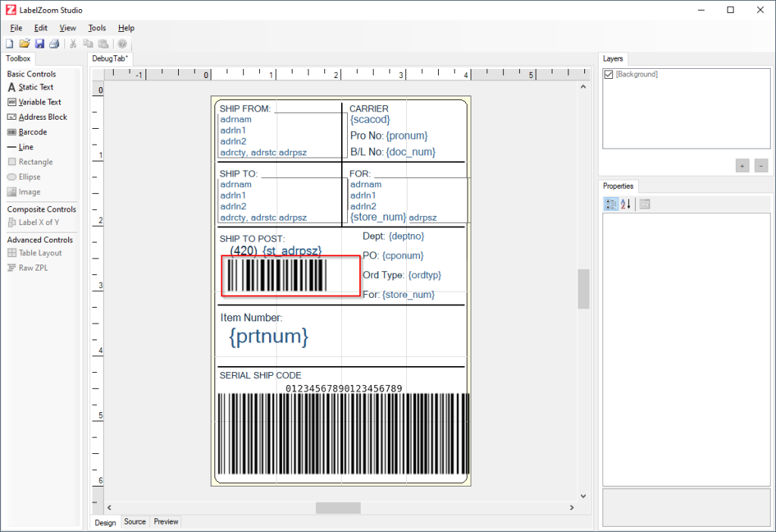The image size is (776, 532).
Task: Click the Copy toolbar icon
Action: (88, 43)
